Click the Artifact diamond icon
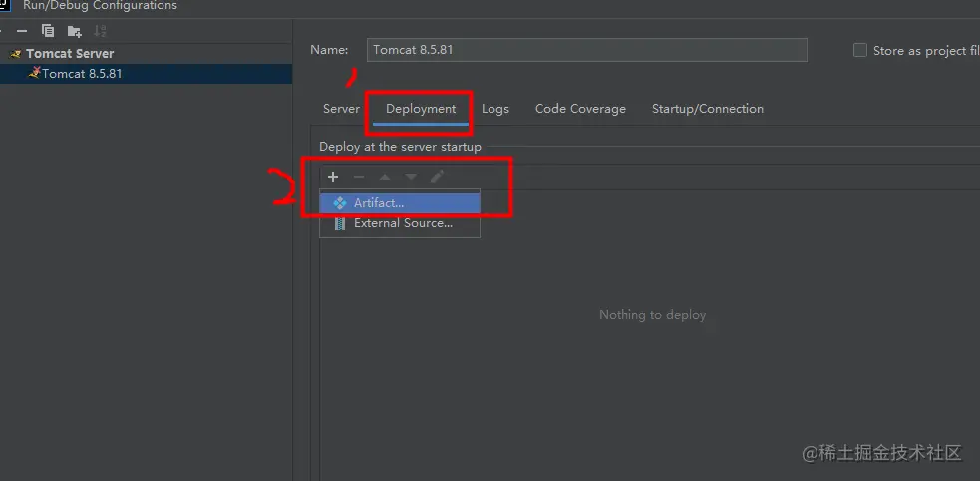The width and height of the screenshot is (980, 481). click(x=339, y=203)
